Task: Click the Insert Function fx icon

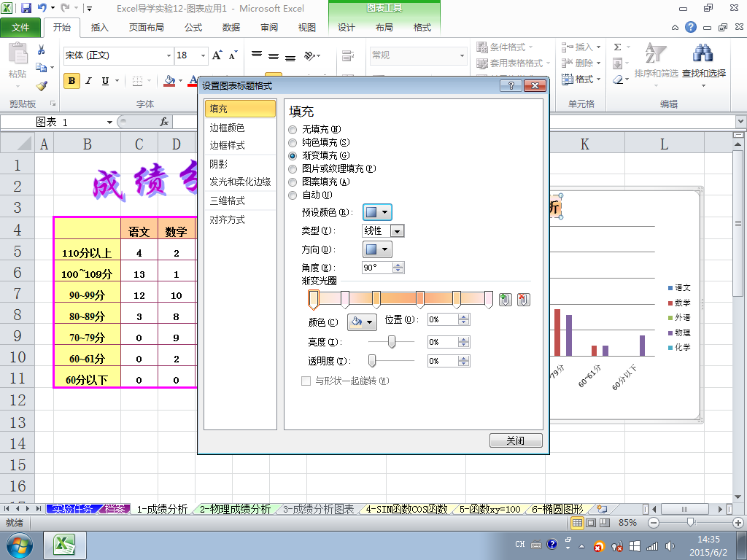Action: pos(164,122)
